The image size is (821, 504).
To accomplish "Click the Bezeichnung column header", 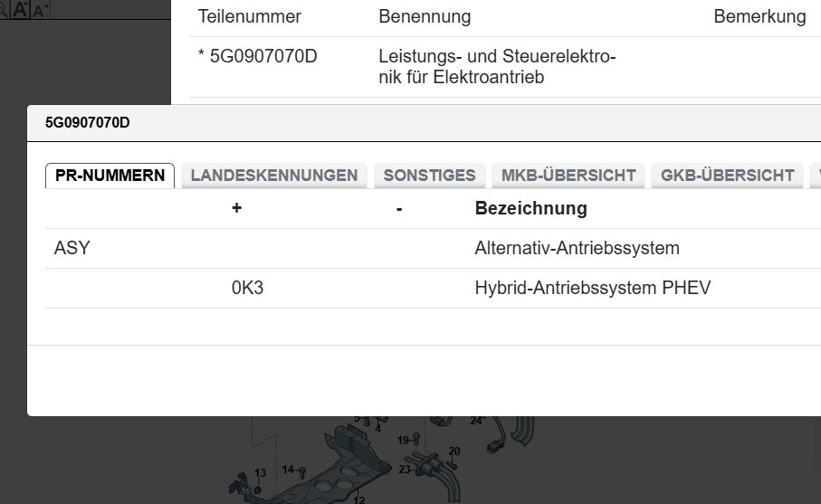I will pos(530,208).
